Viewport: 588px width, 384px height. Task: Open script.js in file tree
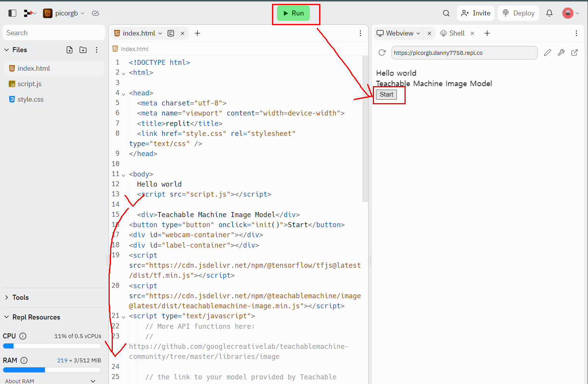[54, 84]
